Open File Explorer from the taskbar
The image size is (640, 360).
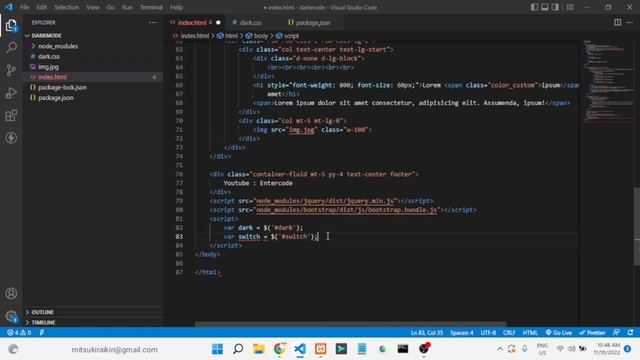pyautogui.click(x=258, y=349)
